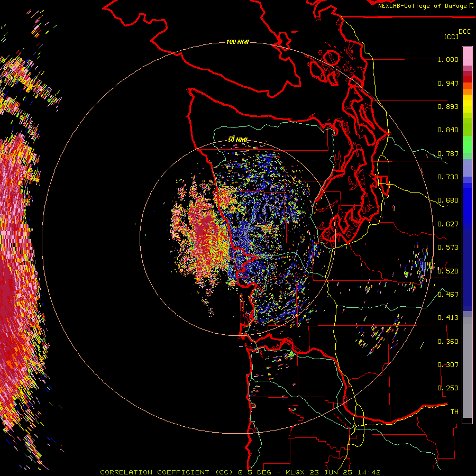The height and width of the screenshot is (476, 476).
Task: Click the 100 NMI range ring label
Action: pos(237,42)
